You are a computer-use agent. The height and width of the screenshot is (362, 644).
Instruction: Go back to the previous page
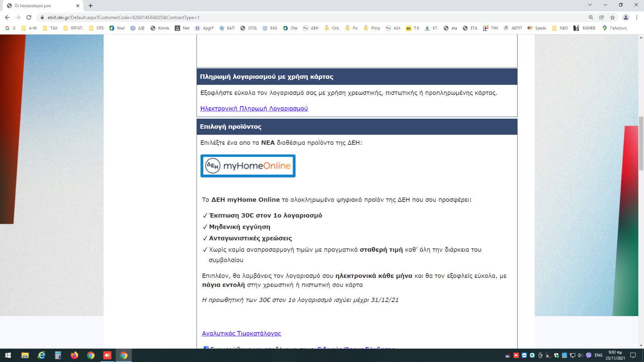(7, 17)
